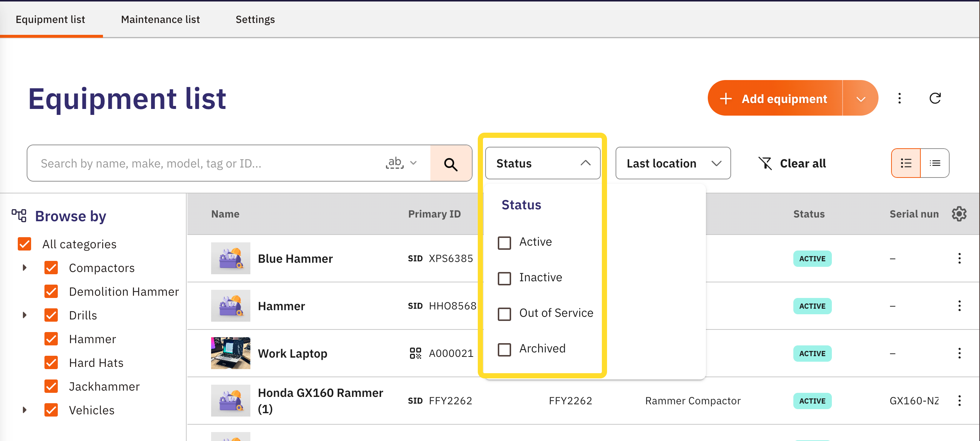Expand the Drills tree node
Screen dimensions: 980x441
(24, 315)
